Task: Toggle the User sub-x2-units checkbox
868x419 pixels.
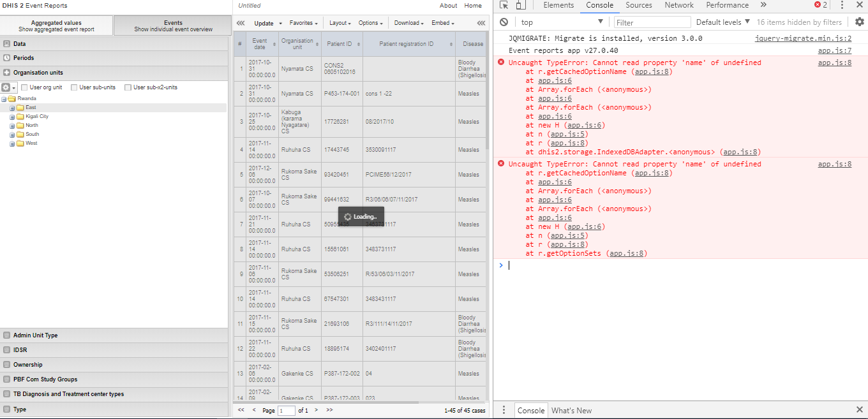Action: click(128, 87)
